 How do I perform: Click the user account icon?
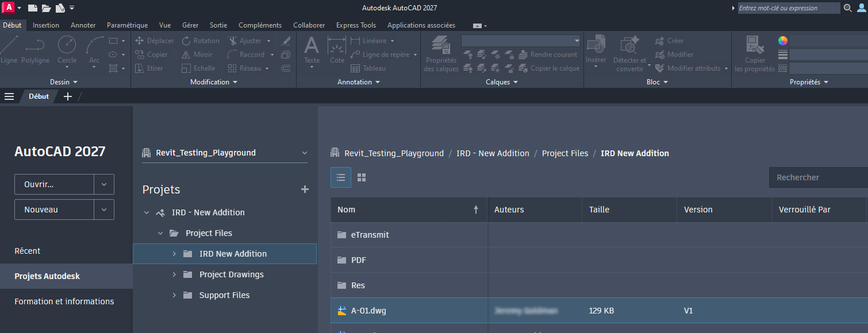pyautogui.click(x=861, y=8)
